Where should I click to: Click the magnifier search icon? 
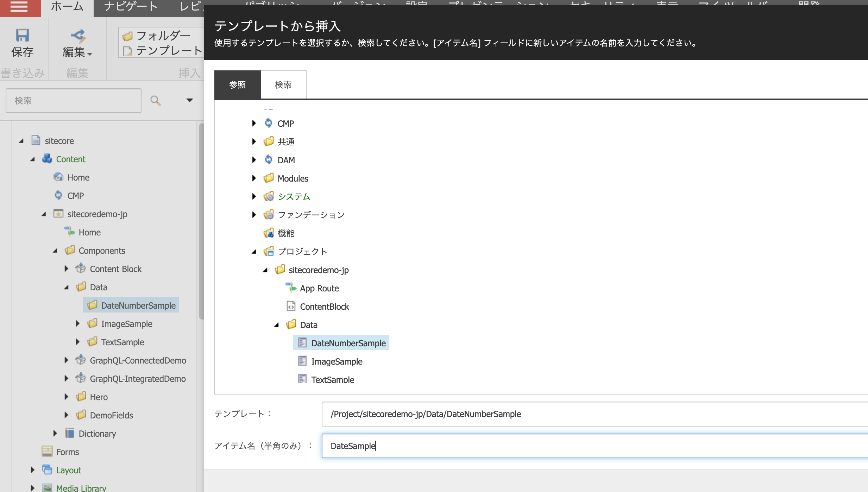pyautogui.click(x=156, y=101)
